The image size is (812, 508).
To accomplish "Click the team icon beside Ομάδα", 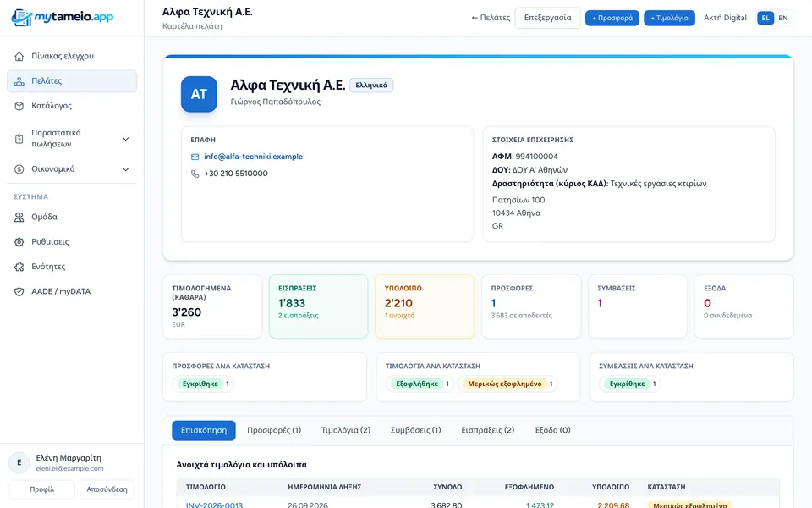I will click(19, 218).
